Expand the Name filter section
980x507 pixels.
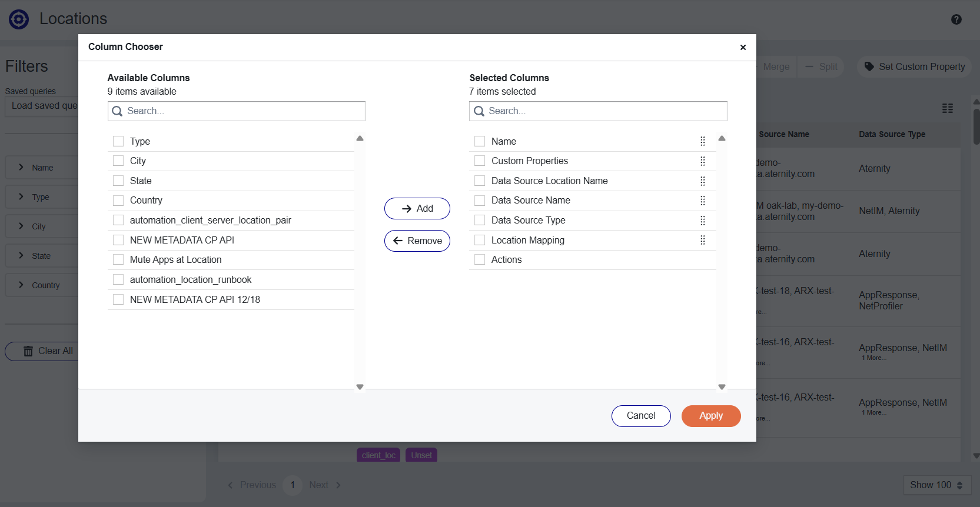tap(21, 168)
